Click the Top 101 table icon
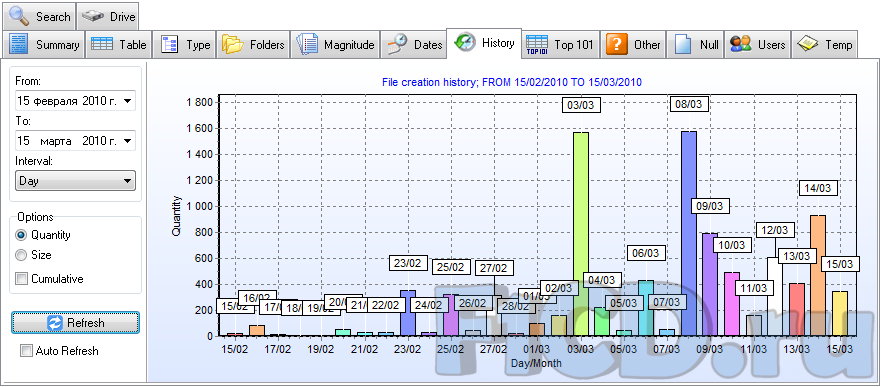Image resolution: width=882 pixels, height=387 pixels. [x=537, y=44]
